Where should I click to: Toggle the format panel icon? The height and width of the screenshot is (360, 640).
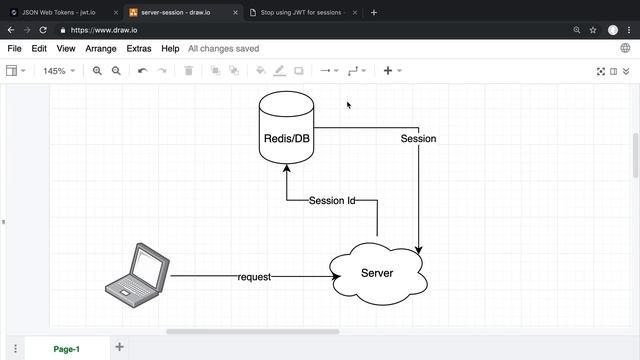[x=613, y=71]
